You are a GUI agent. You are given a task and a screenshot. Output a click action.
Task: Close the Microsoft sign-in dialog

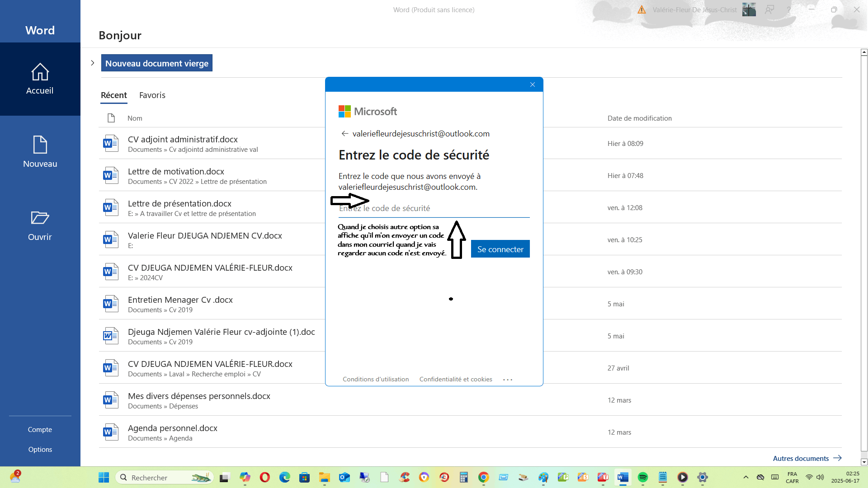click(x=533, y=84)
